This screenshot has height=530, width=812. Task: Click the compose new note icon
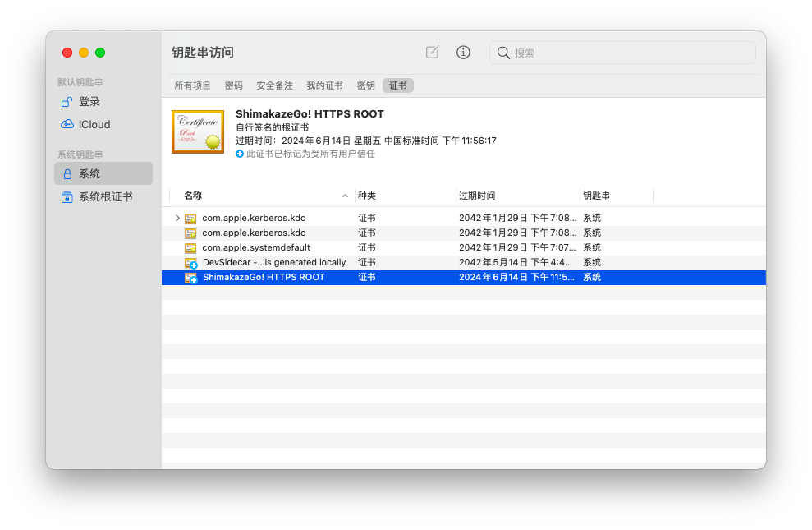(432, 53)
